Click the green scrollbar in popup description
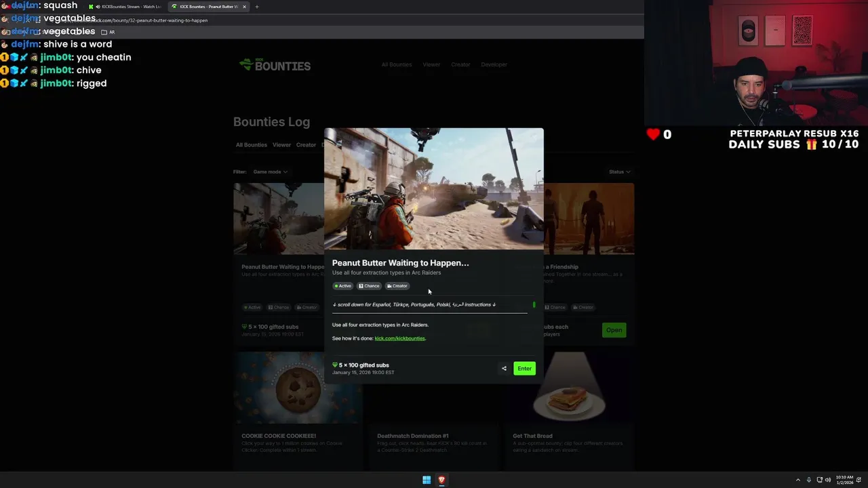Viewport: 868px width, 488px height. (534, 305)
